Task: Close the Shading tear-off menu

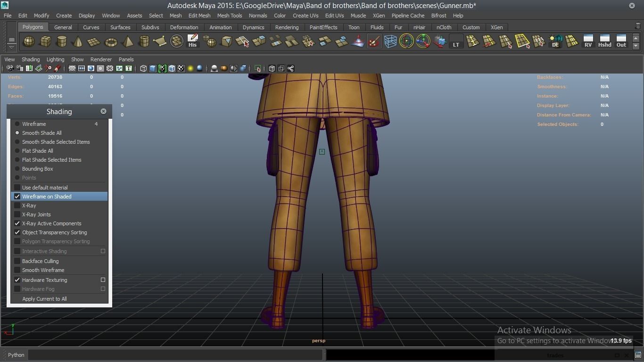Action: pyautogui.click(x=103, y=111)
